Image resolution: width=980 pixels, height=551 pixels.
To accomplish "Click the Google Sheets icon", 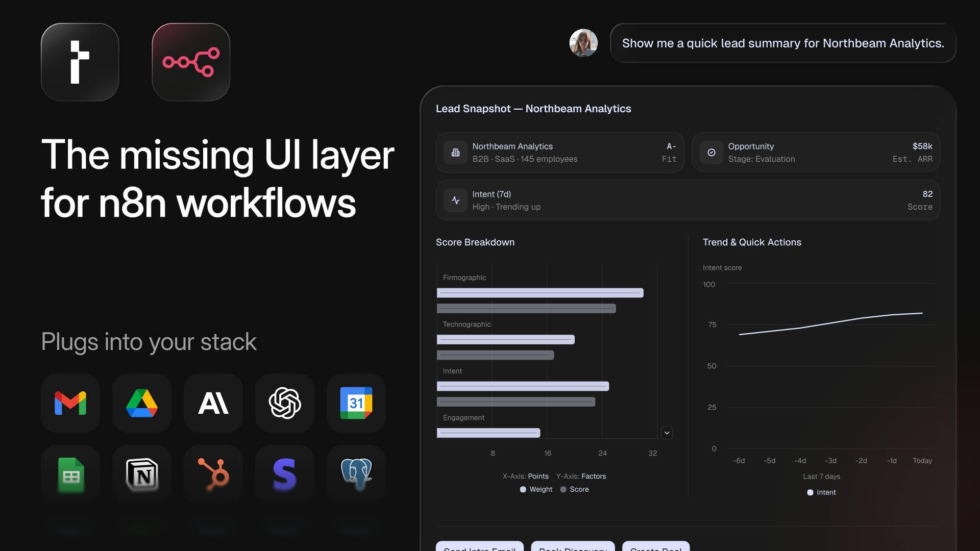I will point(70,474).
